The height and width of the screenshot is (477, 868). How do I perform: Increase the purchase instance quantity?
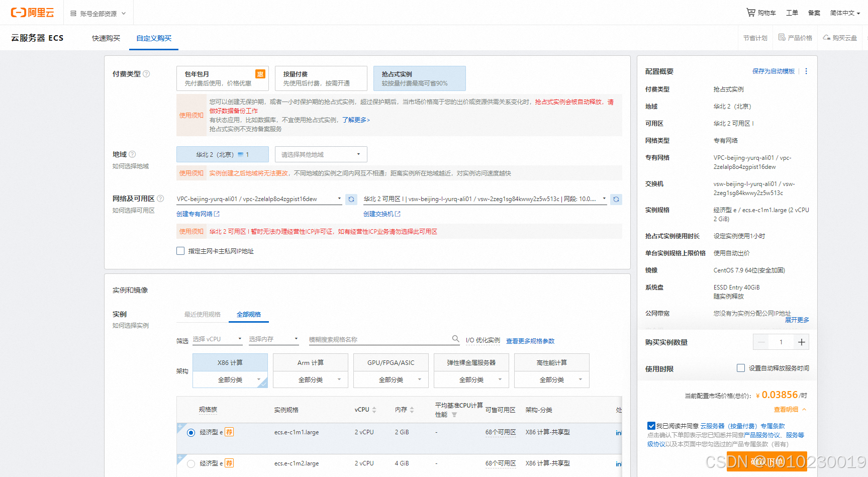pyautogui.click(x=802, y=342)
